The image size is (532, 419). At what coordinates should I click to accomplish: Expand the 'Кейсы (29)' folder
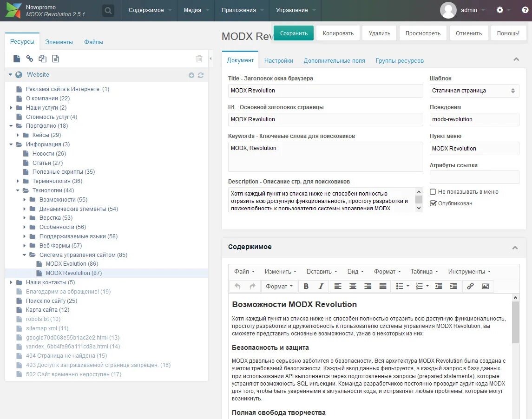point(18,135)
